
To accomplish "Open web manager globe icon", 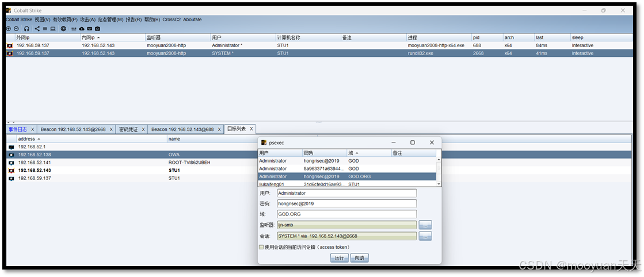I will coord(63,29).
